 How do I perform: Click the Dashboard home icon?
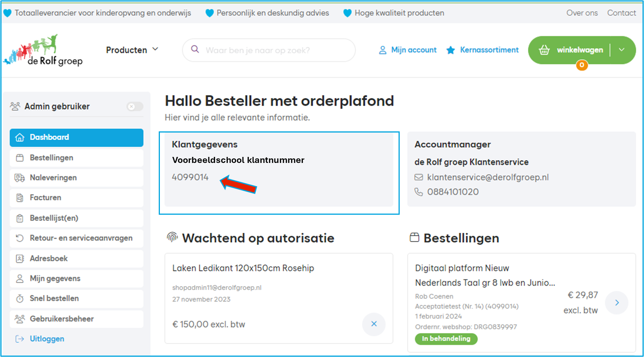pyautogui.click(x=20, y=137)
